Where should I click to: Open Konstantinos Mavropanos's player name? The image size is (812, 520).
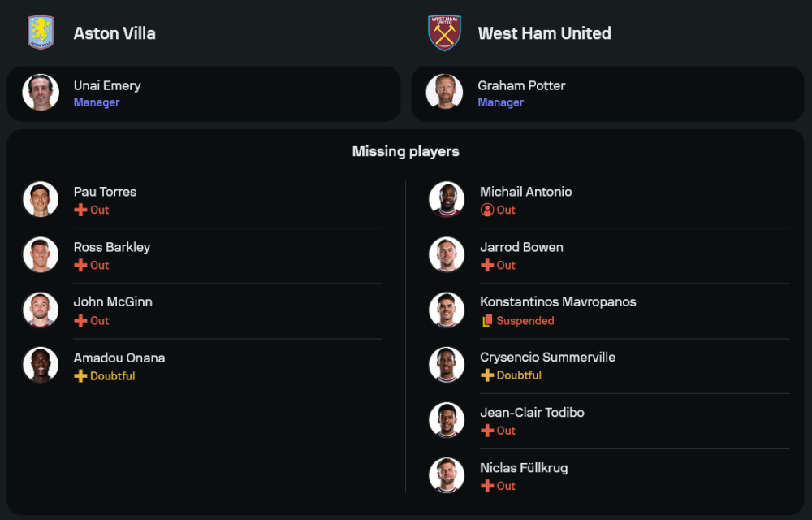[x=558, y=301]
